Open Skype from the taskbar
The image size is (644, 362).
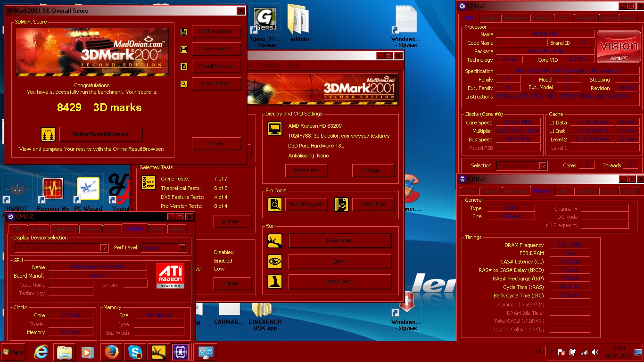coord(135,352)
